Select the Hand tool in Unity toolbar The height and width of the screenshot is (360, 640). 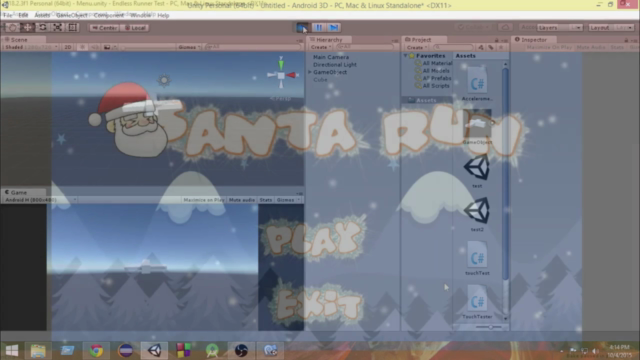[x=13, y=28]
